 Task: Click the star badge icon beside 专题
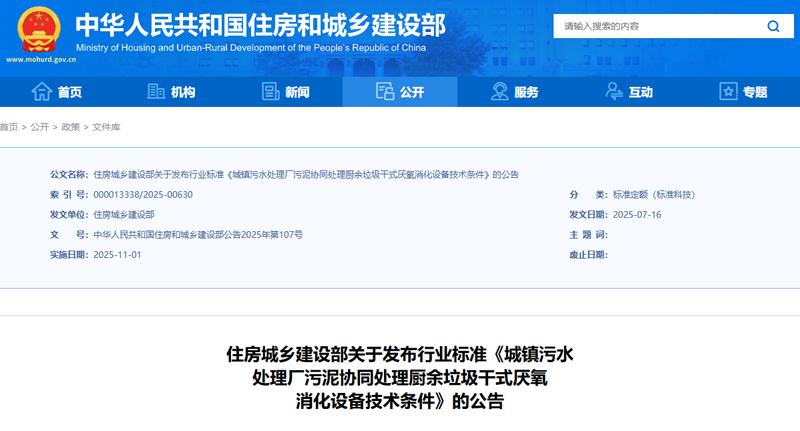coord(728,92)
